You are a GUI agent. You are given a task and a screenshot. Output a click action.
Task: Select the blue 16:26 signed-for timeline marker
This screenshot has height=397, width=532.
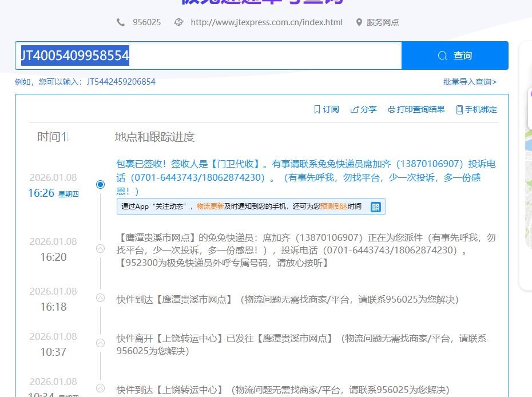pos(101,184)
